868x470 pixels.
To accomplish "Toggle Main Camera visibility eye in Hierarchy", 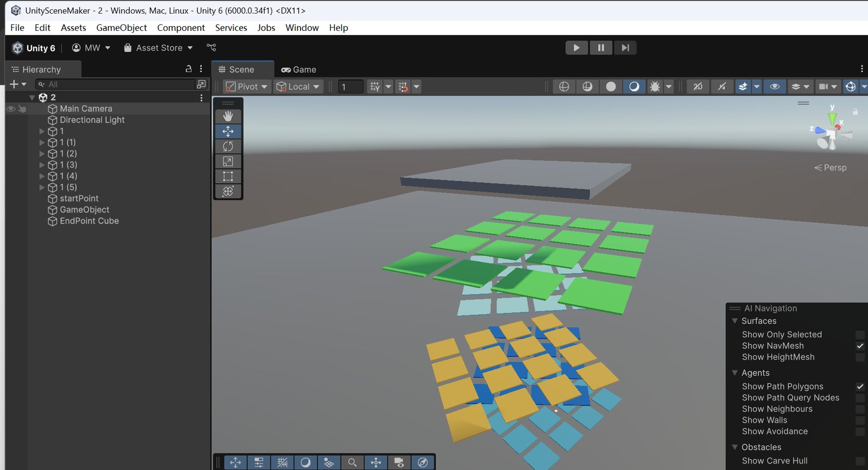I will [x=11, y=108].
